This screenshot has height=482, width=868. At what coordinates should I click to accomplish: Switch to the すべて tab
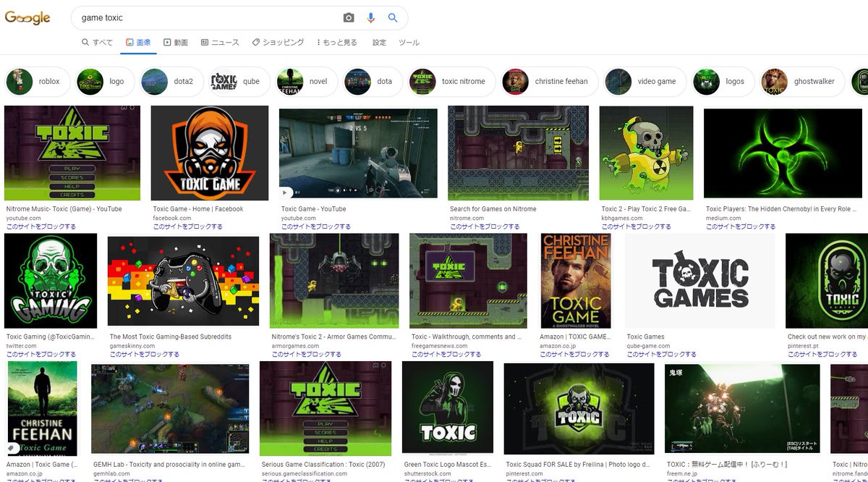[x=97, y=43]
